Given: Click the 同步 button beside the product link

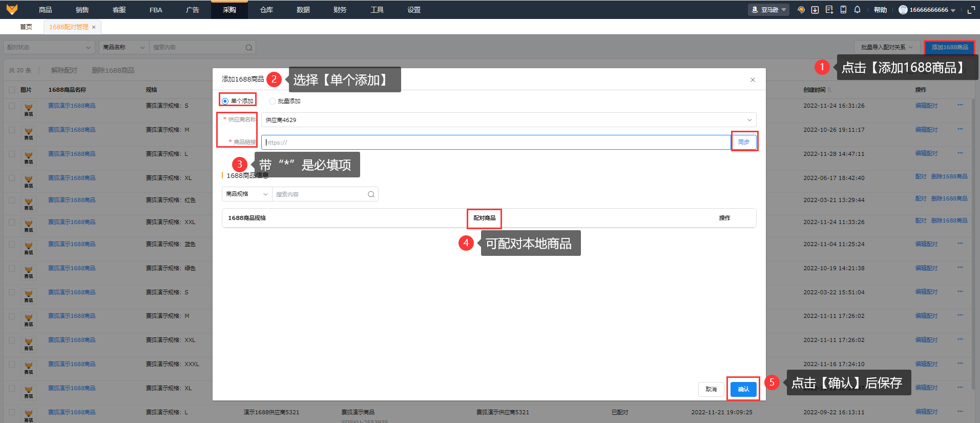Looking at the screenshot, I should coord(744,142).
